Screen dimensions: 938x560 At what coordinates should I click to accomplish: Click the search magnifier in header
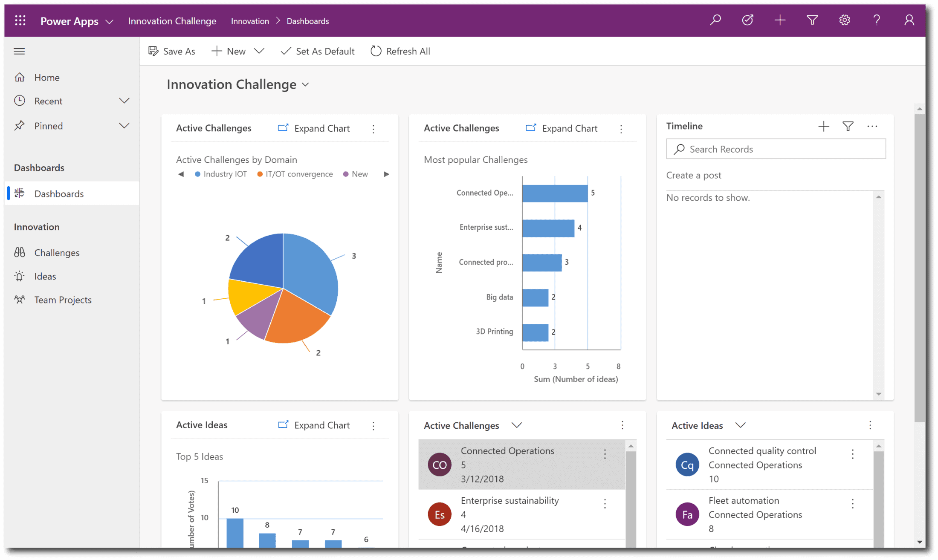[715, 20]
